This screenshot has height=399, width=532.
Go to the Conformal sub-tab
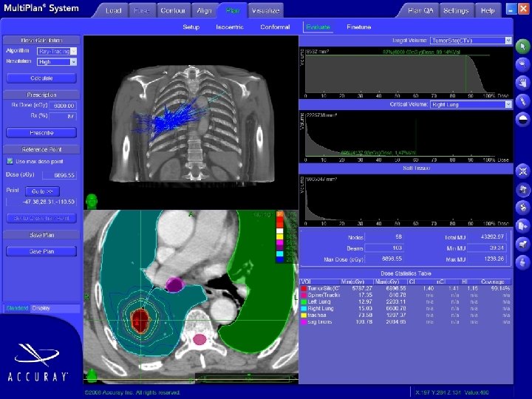[x=275, y=27]
